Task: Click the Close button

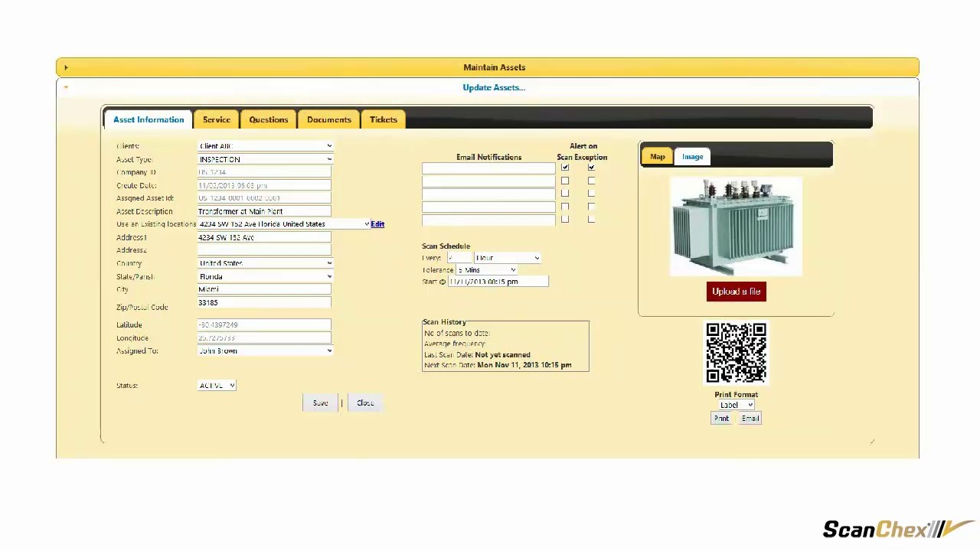Action: pyautogui.click(x=365, y=403)
